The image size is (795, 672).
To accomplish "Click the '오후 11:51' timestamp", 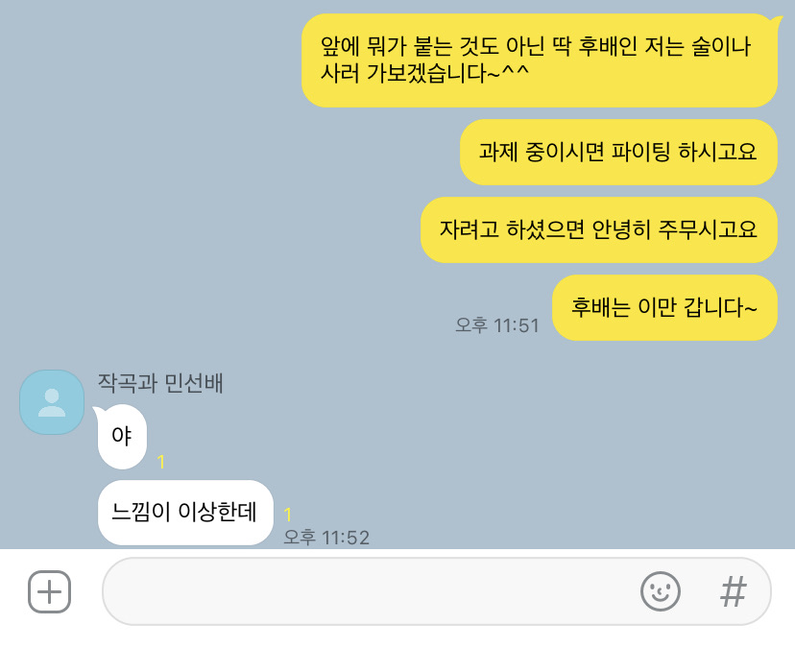I will click(497, 325).
